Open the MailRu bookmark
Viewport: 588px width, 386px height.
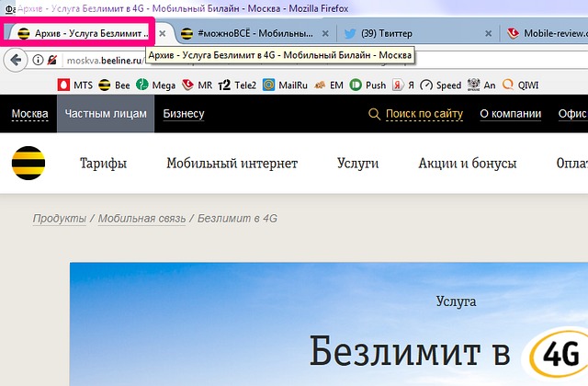285,85
